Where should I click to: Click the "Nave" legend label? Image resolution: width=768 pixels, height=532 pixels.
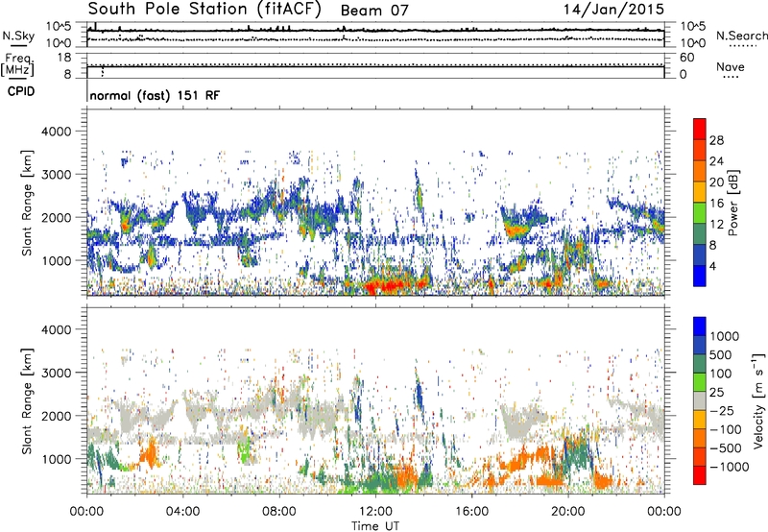pyautogui.click(x=730, y=66)
